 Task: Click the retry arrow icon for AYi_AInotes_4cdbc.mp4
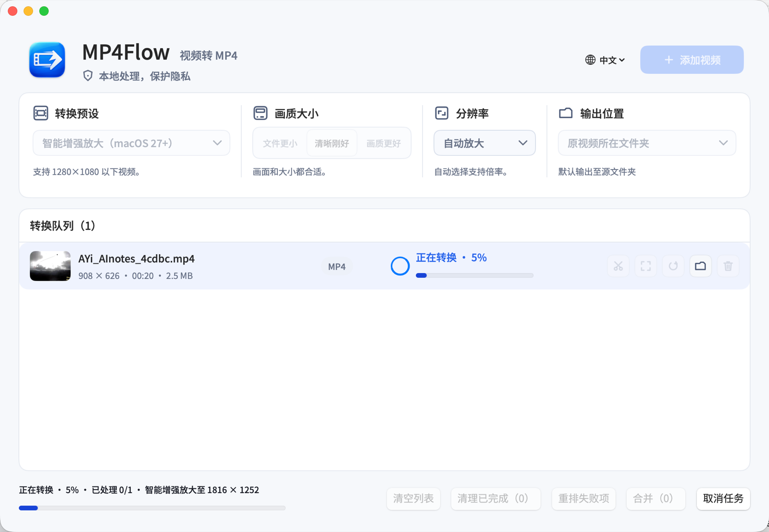coord(673,266)
